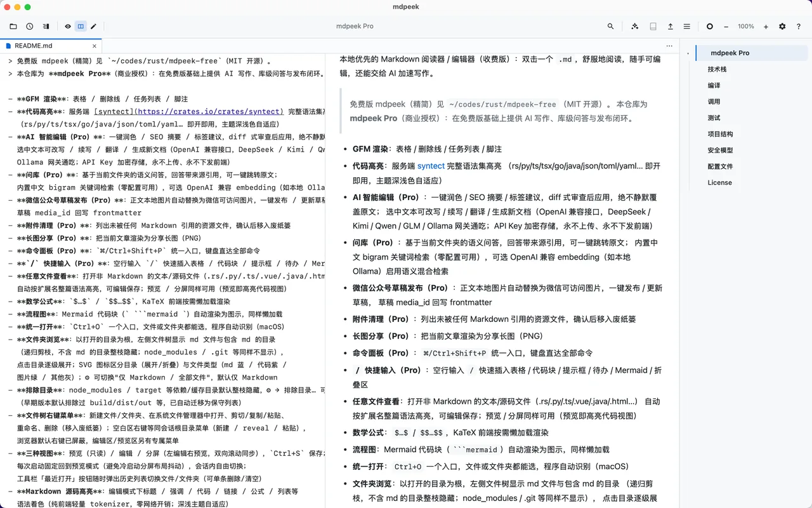Jump to 编译 in the outline
Image resolution: width=812 pixels, height=508 pixels.
[x=714, y=85]
